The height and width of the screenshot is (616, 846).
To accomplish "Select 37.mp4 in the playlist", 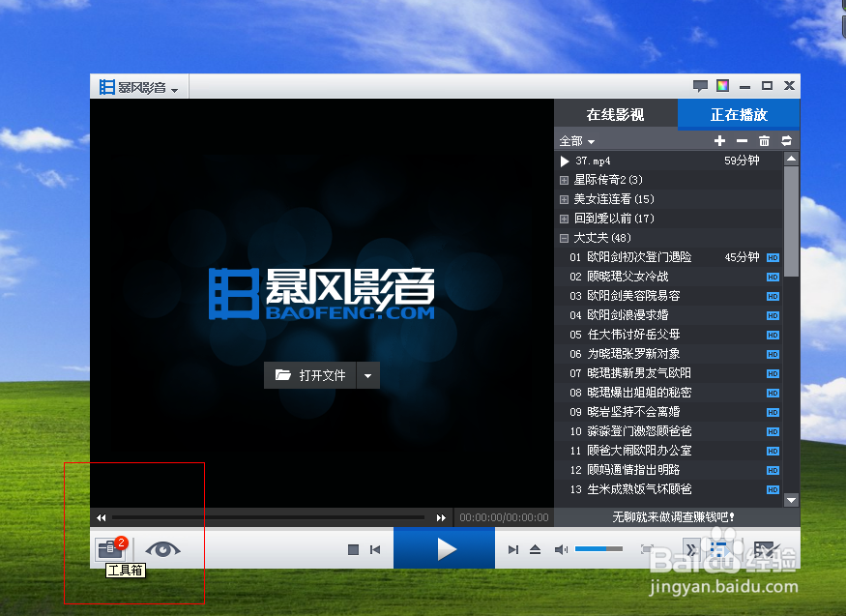I will click(668, 161).
